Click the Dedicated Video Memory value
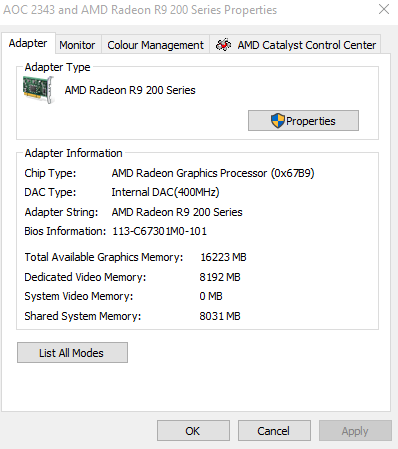The height and width of the screenshot is (449, 398). [220, 277]
